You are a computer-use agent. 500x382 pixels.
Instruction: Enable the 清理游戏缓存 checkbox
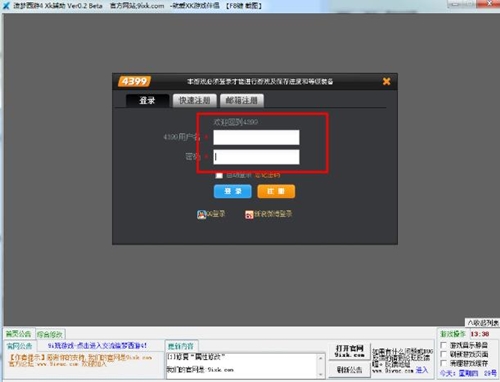pyautogui.click(x=444, y=363)
